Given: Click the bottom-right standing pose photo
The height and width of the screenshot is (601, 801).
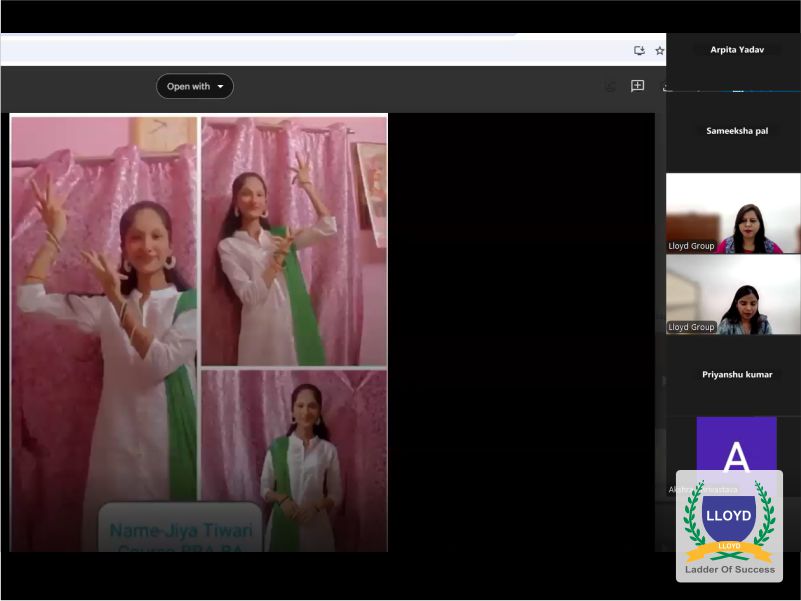Looking at the screenshot, I should 294,460.
